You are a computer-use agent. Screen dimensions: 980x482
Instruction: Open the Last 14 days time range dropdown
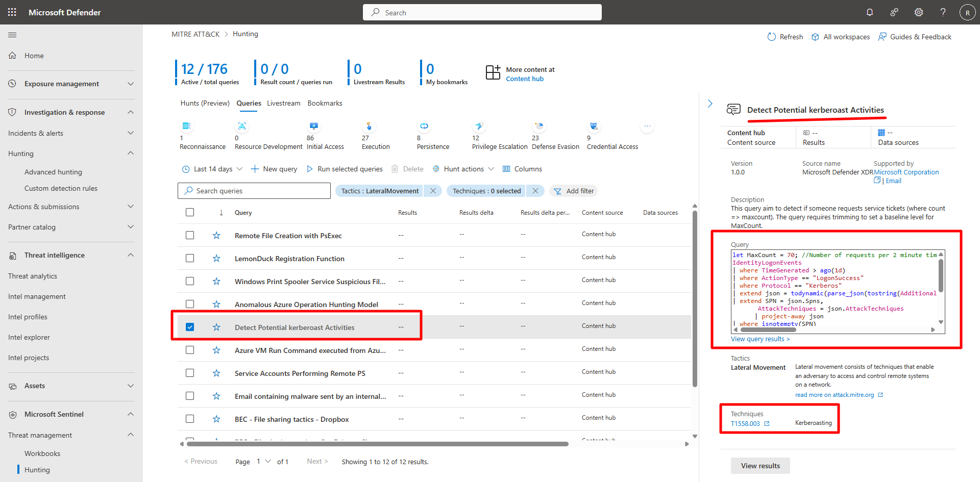(x=212, y=169)
